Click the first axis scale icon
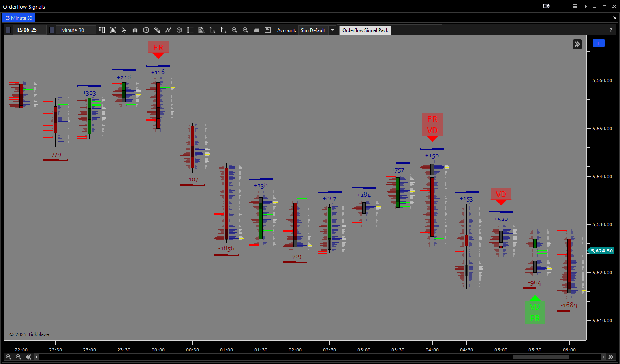620x364 pixels. (x=212, y=30)
